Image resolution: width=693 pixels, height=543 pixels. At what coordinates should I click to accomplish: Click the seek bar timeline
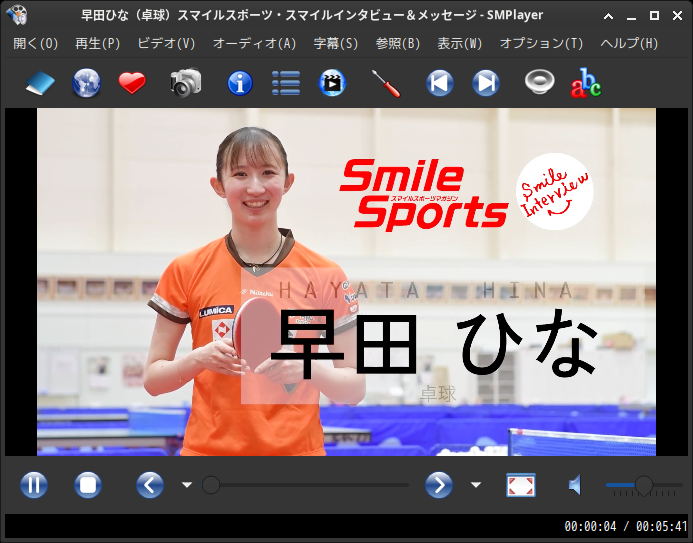305,485
